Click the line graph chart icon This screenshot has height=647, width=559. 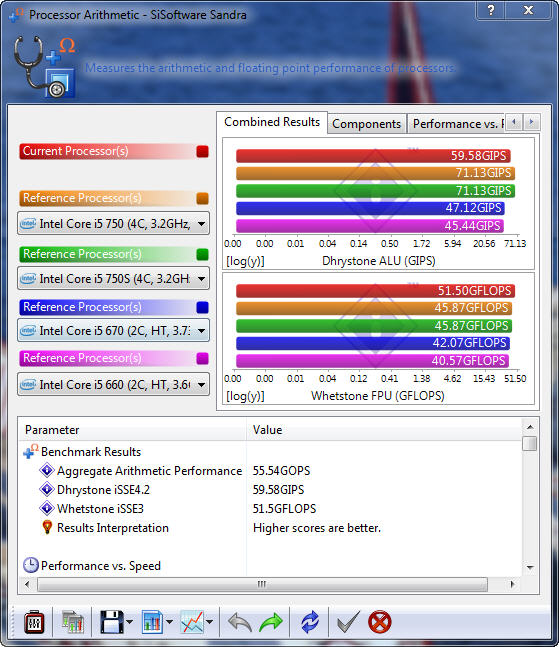pyautogui.click(x=192, y=622)
